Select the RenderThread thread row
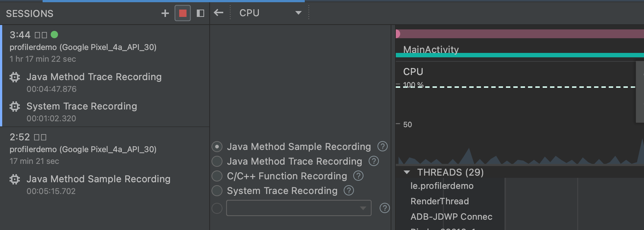 tap(439, 201)
